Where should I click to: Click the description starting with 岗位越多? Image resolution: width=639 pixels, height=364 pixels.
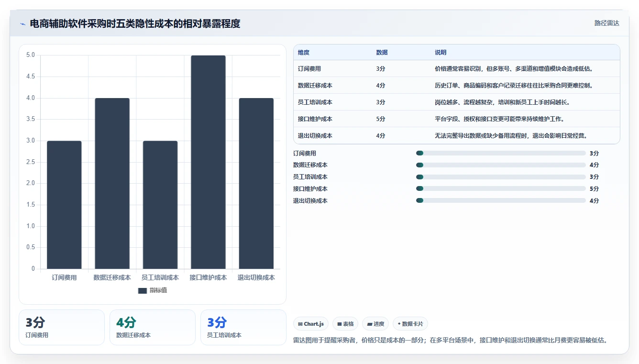[x=502, y=102]
